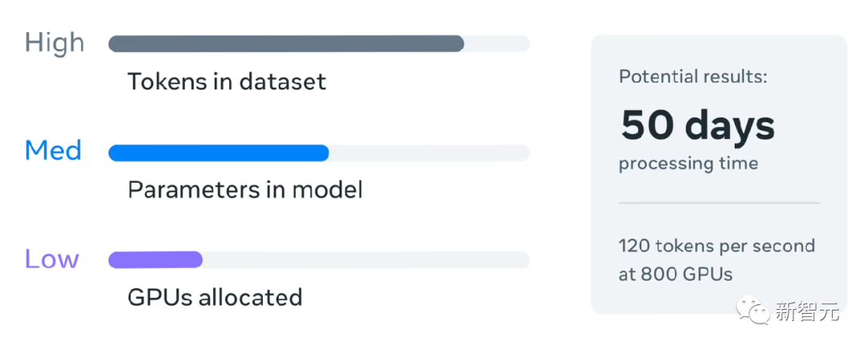Select the Low level label
The image size is (868, 350).
pos(52,258)
